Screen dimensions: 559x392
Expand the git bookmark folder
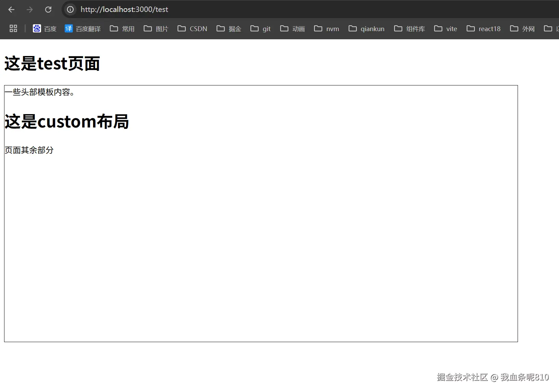(x=260, y=29)
